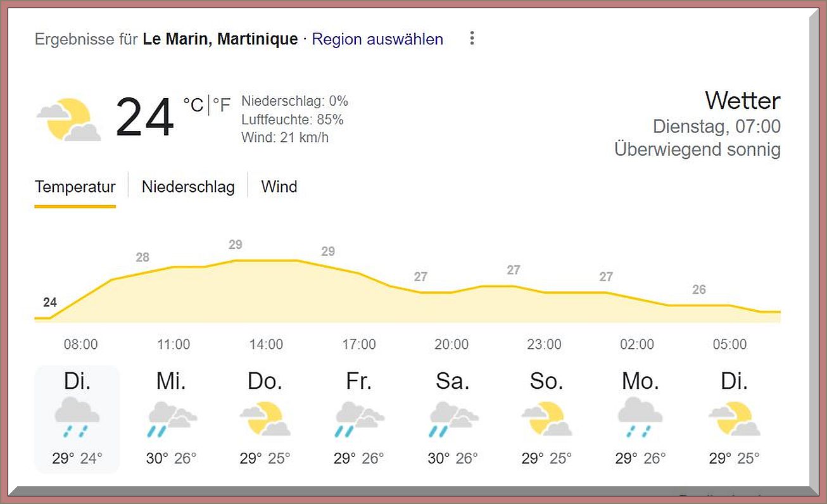Select Friday's rain forecast icon
This screenshot has width=827, height=504.
click(x=358, y=419)
